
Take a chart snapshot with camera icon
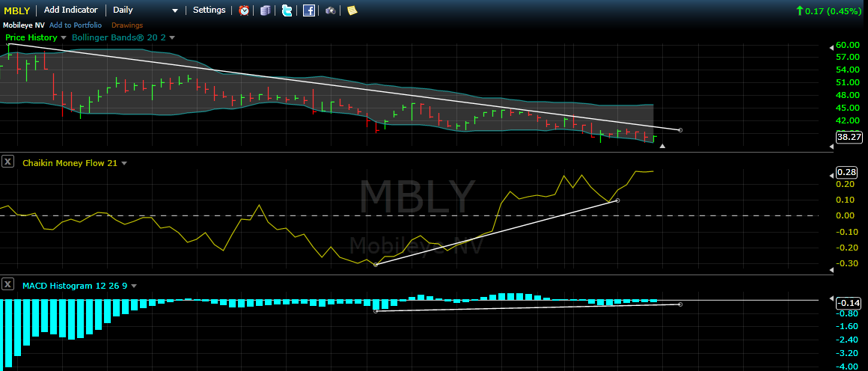click(x=331, y=10)
